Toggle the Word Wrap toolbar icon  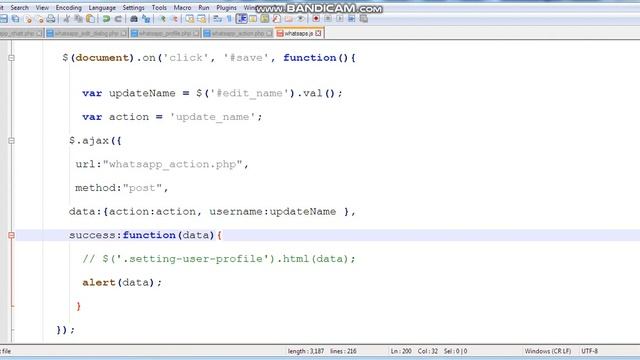coord(218,19)
